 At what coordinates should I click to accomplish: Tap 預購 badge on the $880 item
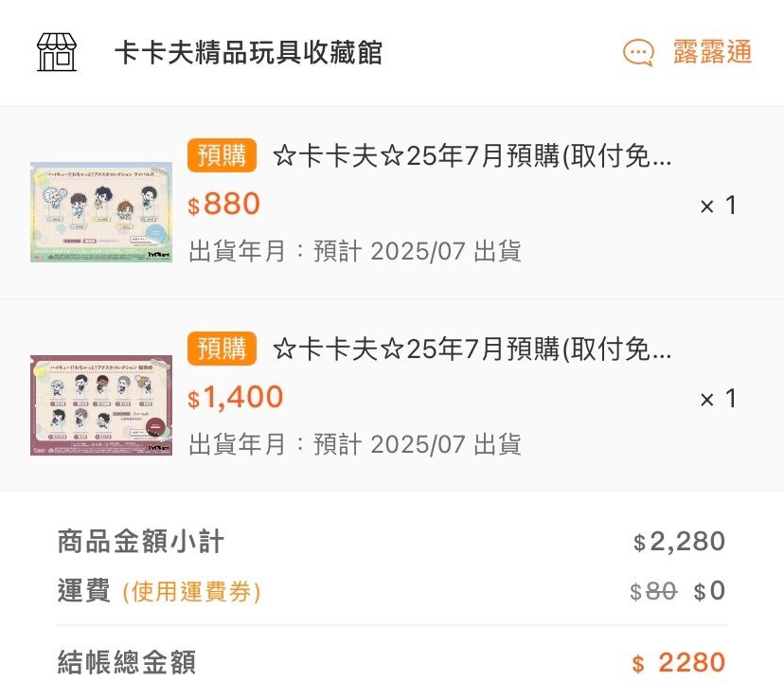(x=222, y=155)
